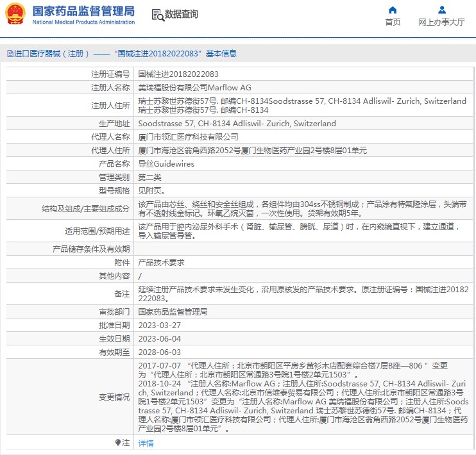Select 美瑞福股份有限公司Marflow AG cell

[194, 88]
